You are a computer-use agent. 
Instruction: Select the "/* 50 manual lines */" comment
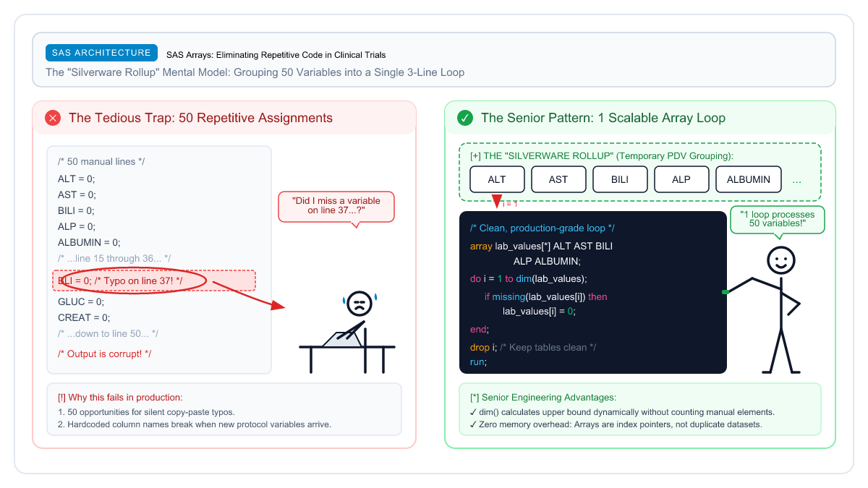(101, 161)
